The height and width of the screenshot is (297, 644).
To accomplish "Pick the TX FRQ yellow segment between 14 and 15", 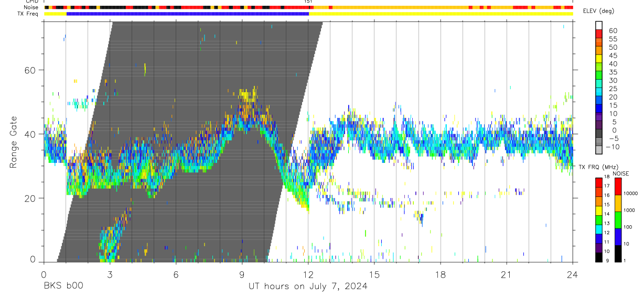I will [598, 210].
